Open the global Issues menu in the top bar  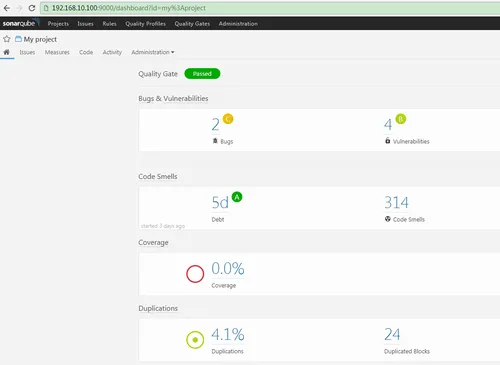coord(85,24)
